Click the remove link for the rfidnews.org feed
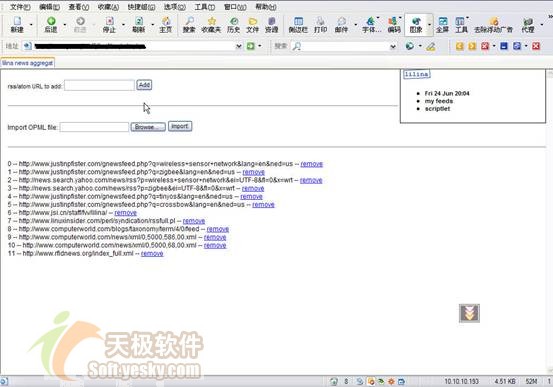The width and height of the screenshot is (553, 387). [152, 253]
